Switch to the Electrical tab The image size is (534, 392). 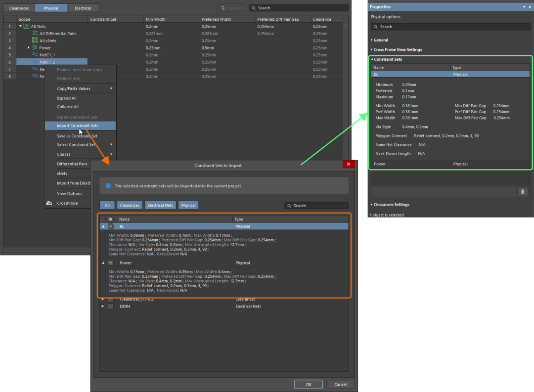point(83,8)
